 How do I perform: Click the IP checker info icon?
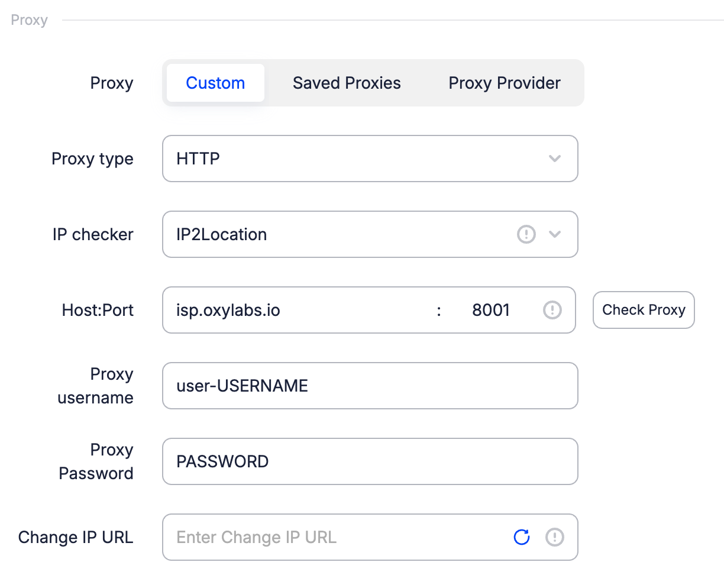(526, 234)
